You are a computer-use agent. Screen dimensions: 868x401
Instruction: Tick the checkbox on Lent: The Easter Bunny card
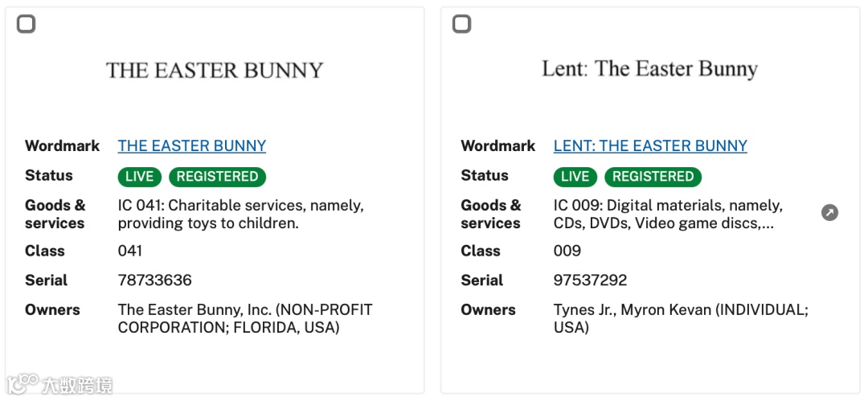(462, 24)
